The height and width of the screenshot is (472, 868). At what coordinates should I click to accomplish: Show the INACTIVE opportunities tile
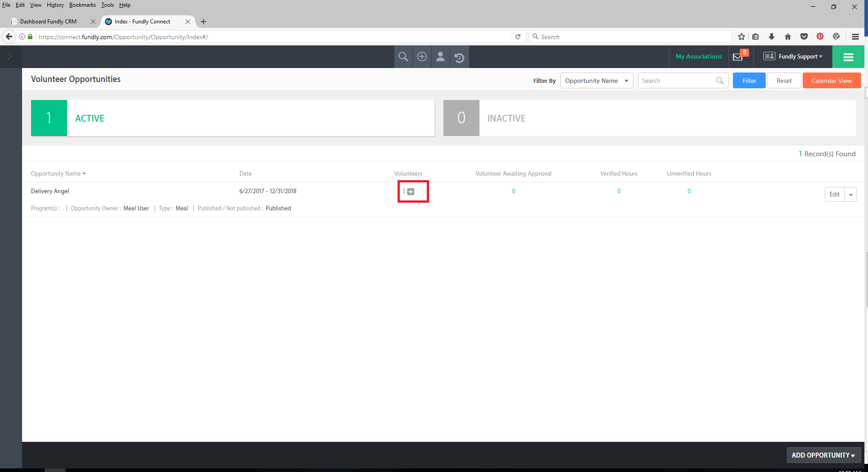[x=649, y=118]
